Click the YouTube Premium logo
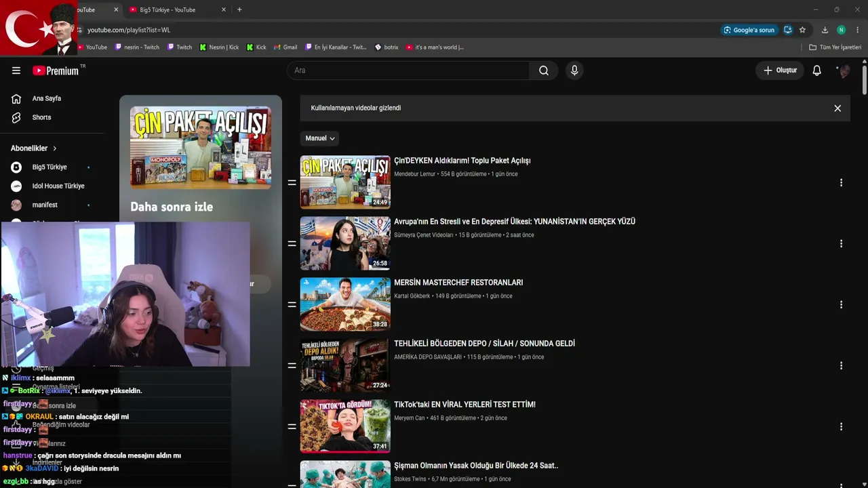868x488 pixels. (x=56, y=70)
